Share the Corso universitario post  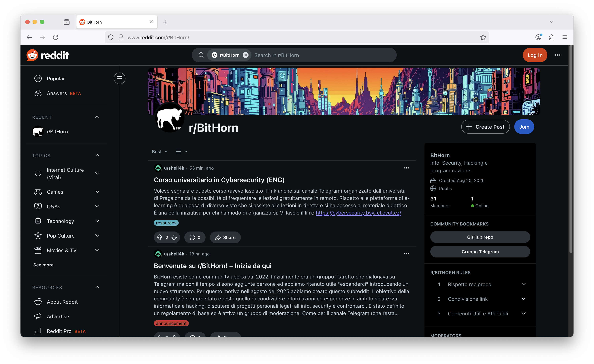coord(225,238)
